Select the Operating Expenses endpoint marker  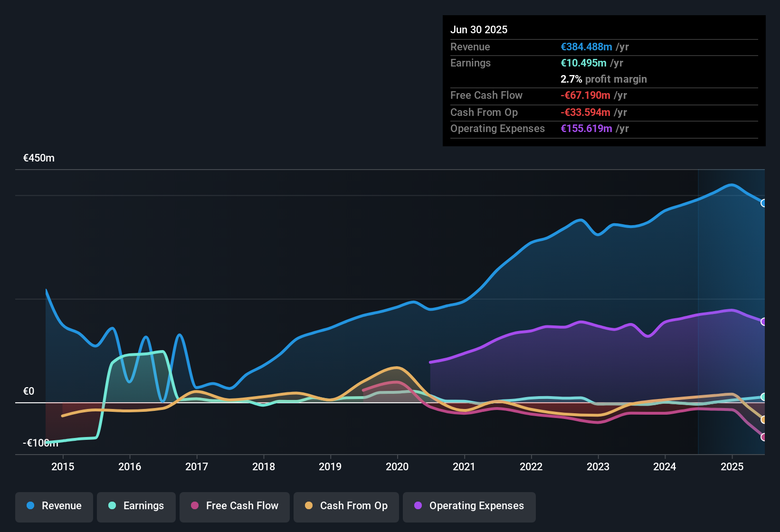click(764, 321)
